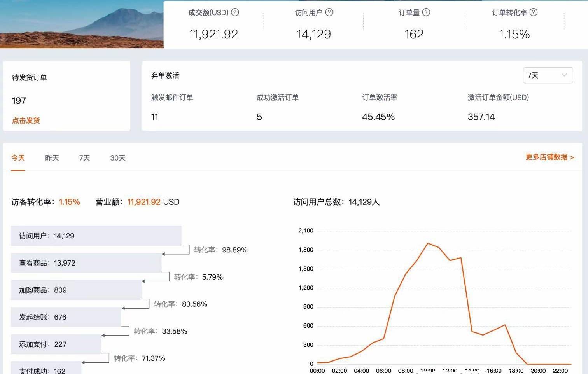Switch to the 30天 tab
Screen dimensions: 588x374
[x=117, y=158]
